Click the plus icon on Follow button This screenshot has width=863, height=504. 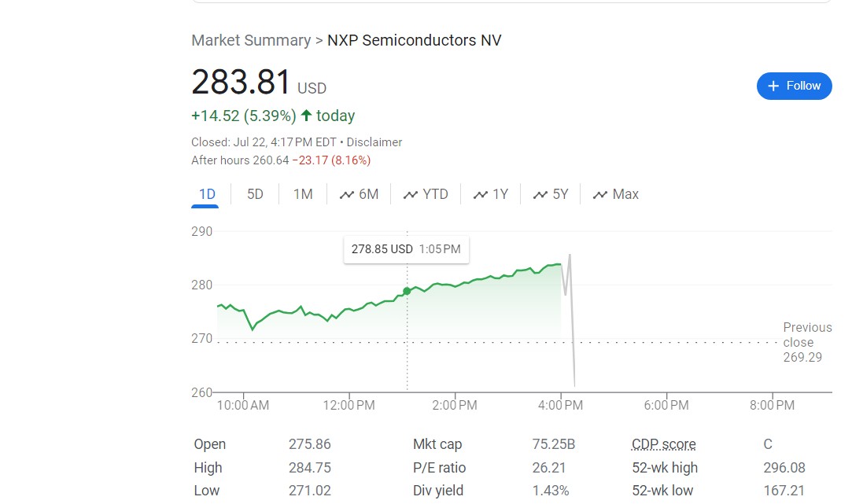tap(773, 86)
